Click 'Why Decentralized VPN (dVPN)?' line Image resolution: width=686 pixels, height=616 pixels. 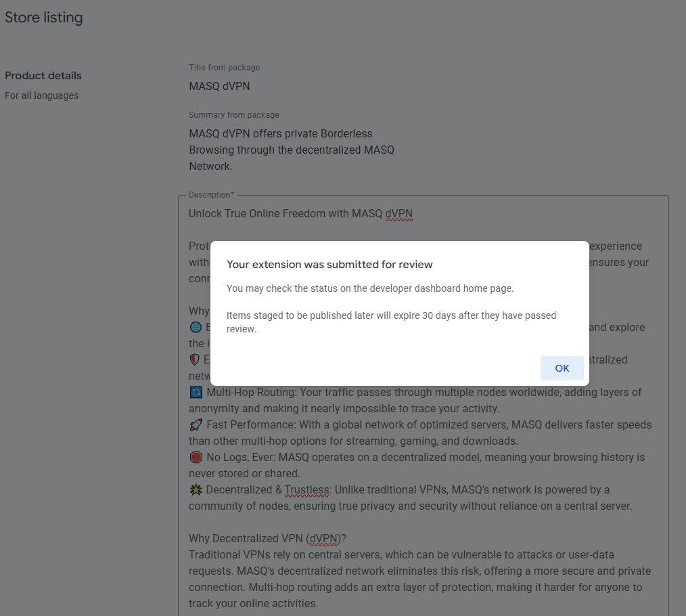pyautogui.click(x=267, y=539)
